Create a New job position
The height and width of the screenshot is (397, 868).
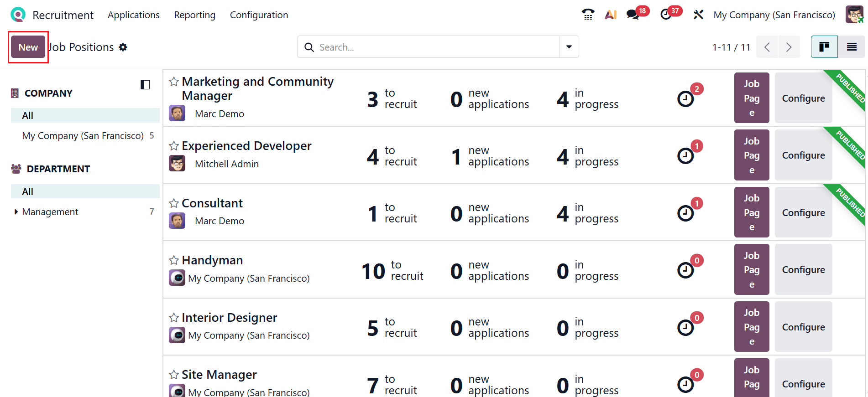point(28,47)
